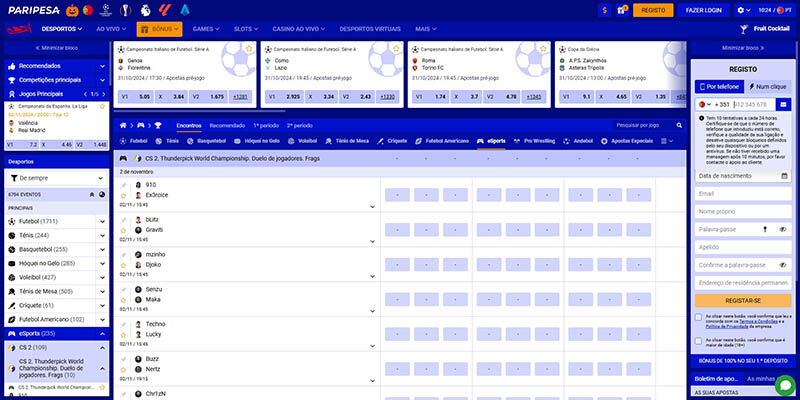Image resolution: width=800 pixels, height=400 pixels.
Task: Check the over 18 age confirmation box
Action: point(698,341)
